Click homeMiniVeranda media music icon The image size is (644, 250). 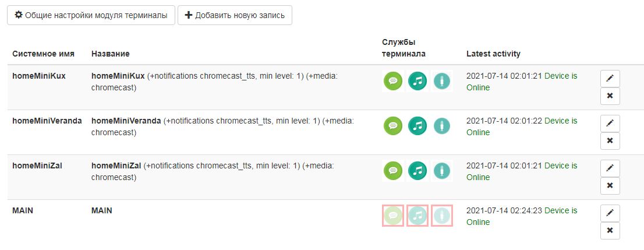click(417, 126)
